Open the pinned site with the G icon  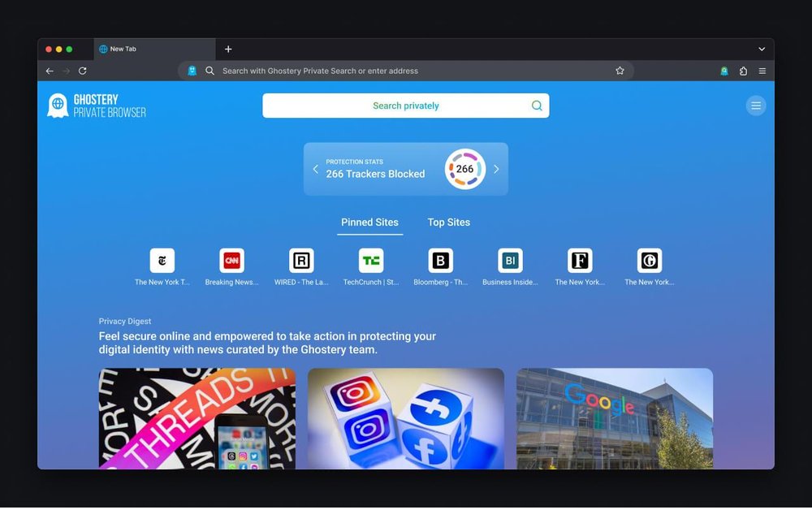click(x=650, y=267)
